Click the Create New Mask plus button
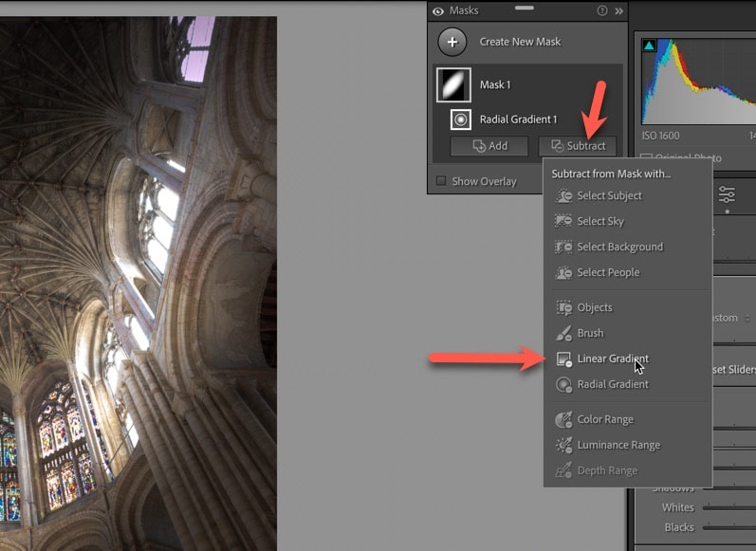756x551 pixels. coord(452,42)
